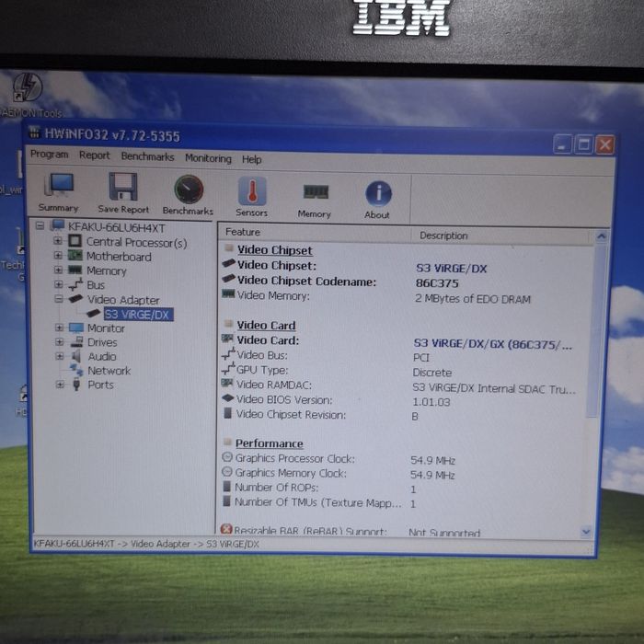The image size is (644, 644).
Task: Expand the Bus tree node
Action: [59, 283]
